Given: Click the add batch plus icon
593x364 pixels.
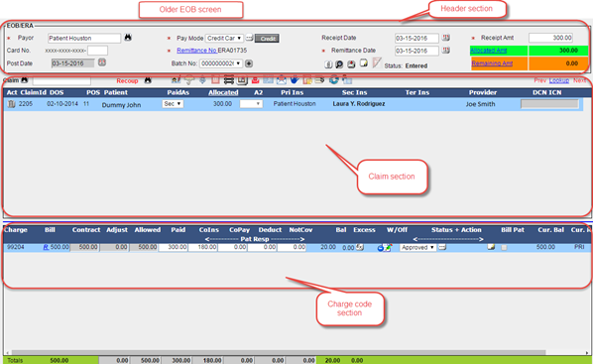Looking at the screenshot, I should [x=249, y=63].
